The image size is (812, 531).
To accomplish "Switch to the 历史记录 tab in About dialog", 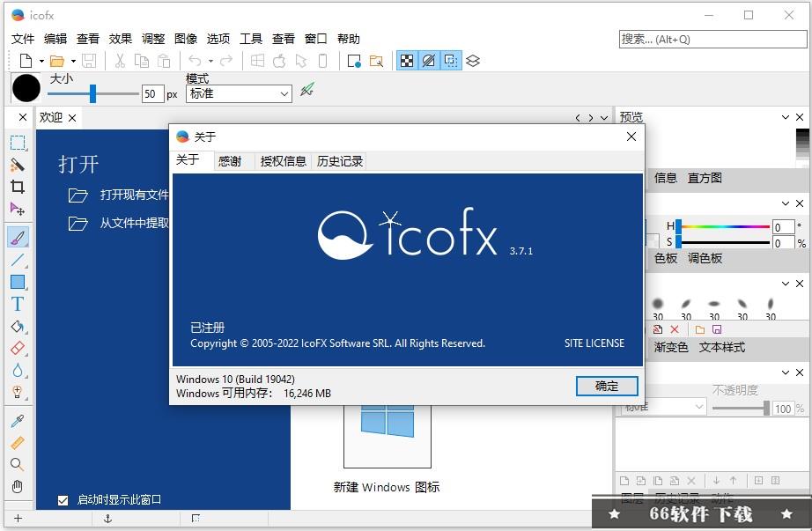I will 340,161.
